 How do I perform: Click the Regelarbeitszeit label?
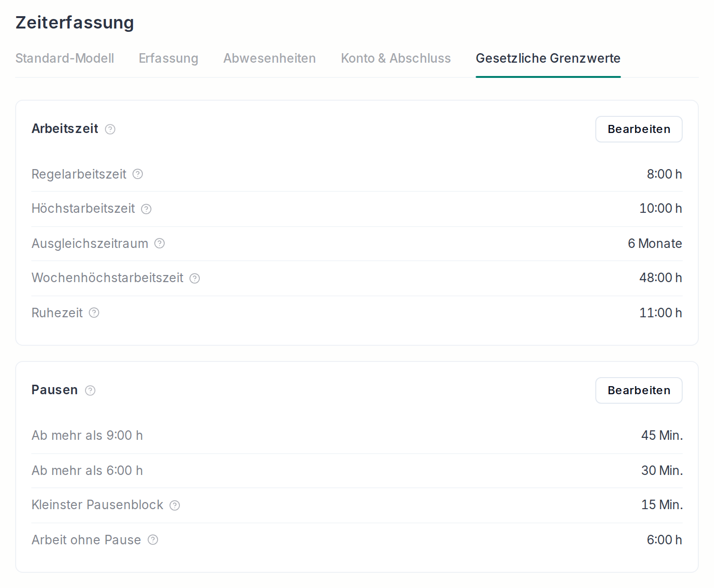click(79, 174)
